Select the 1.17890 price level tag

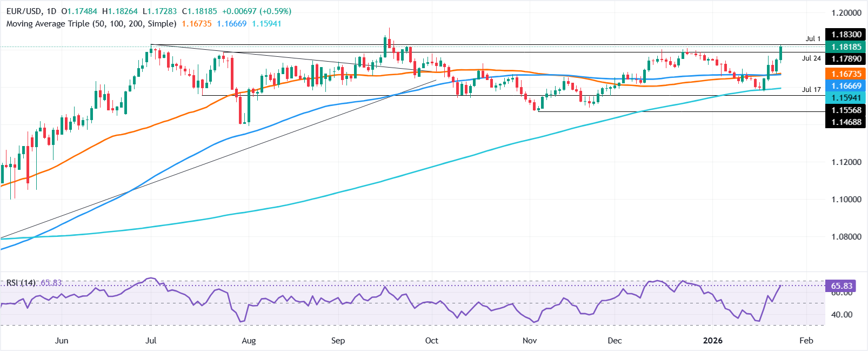tap(846, 59)
